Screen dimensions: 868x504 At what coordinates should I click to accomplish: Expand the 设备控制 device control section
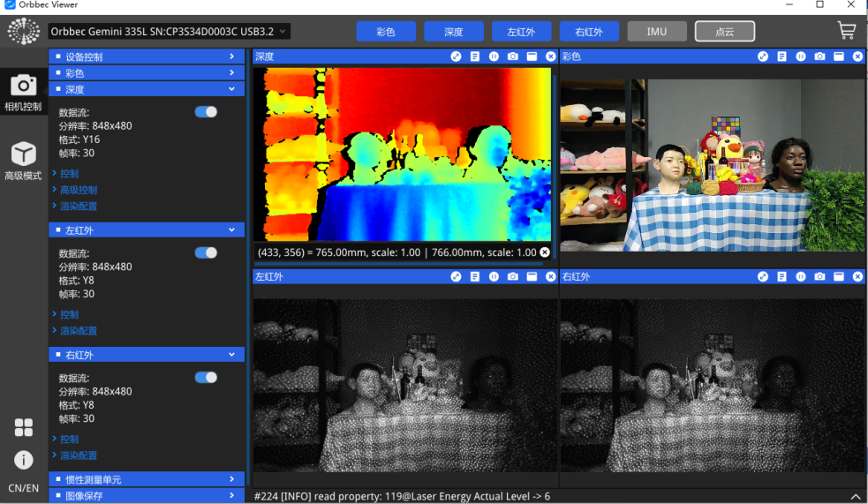[x=147, y=56]
